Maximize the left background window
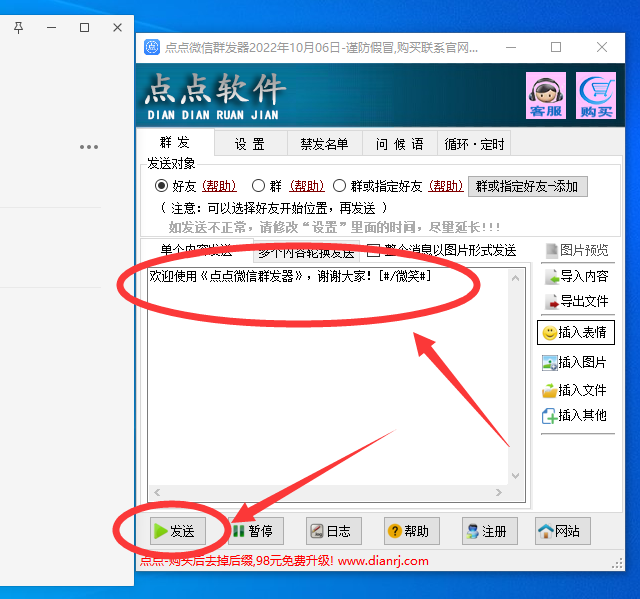The image size is (640, 599). [x=84, y=28]
